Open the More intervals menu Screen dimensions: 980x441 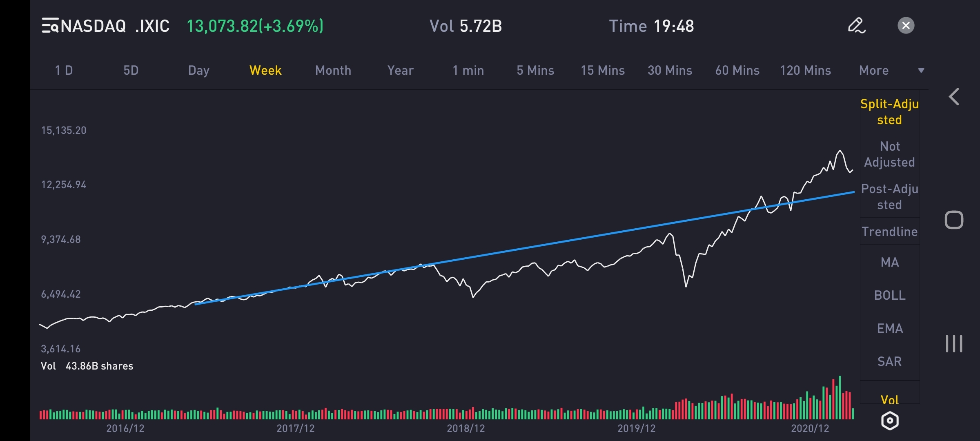(x=874, y=70)
